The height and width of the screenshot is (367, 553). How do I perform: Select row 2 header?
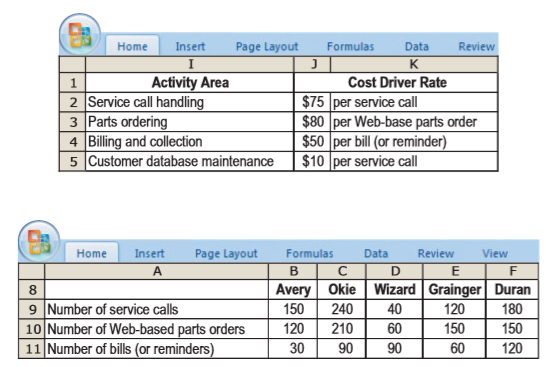pos(73,102)
